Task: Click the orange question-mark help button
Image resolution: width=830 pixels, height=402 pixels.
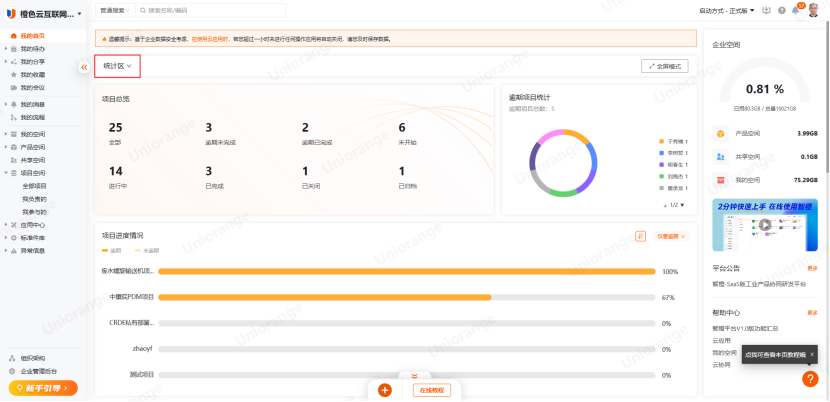Action: coord(810,379)
